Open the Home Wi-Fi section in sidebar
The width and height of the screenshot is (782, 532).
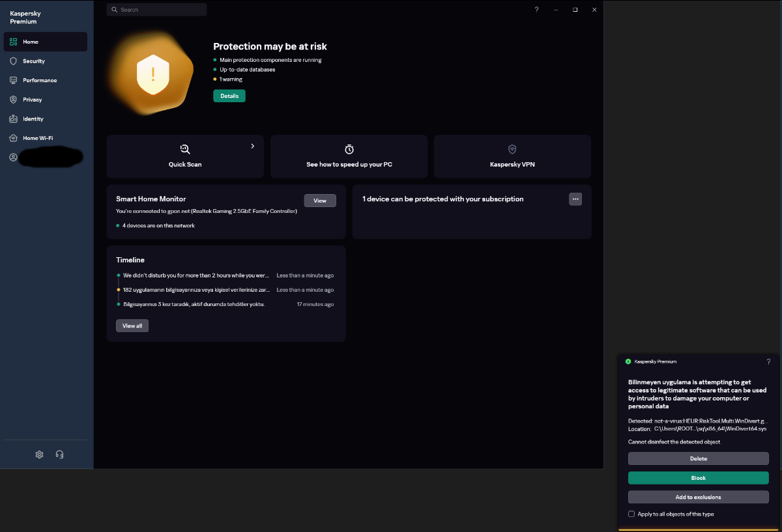point(46,138)
